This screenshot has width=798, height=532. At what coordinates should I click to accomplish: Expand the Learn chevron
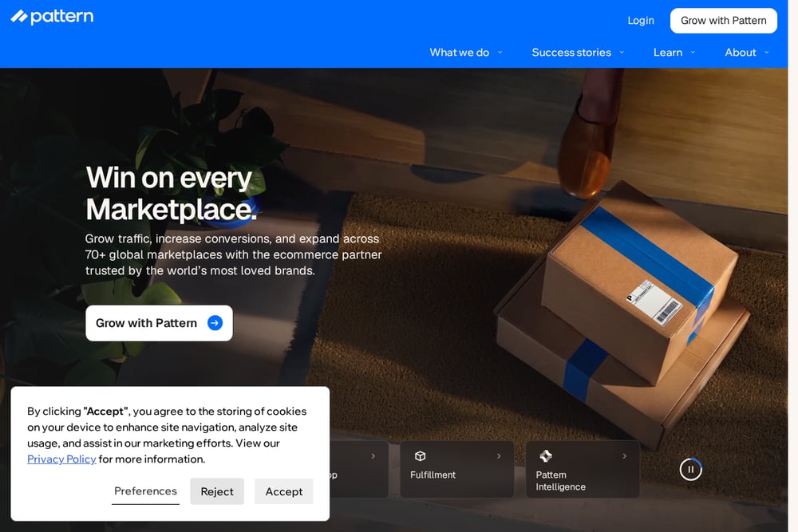coord(693,53)
